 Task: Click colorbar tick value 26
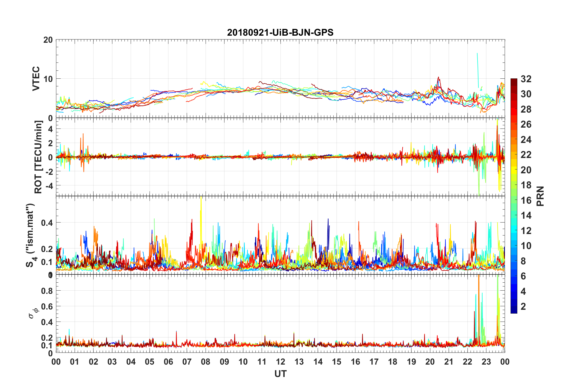(x=526, y=124)
